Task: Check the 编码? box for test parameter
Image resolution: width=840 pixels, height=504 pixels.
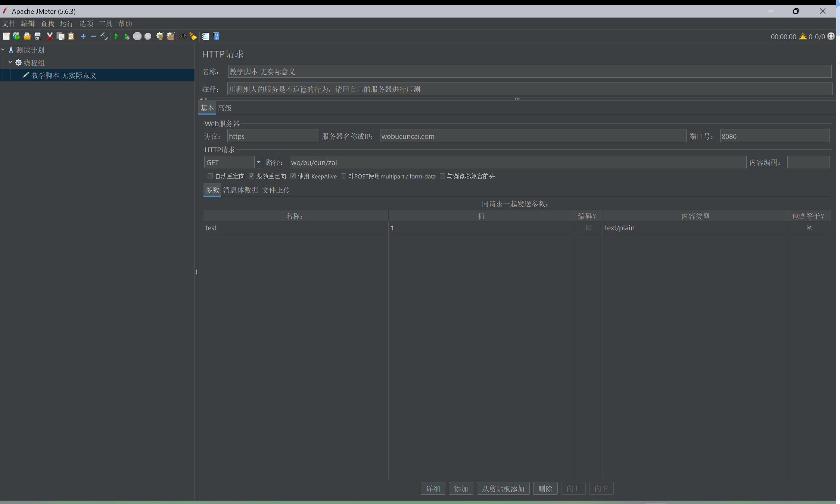Action: point(588,227)
